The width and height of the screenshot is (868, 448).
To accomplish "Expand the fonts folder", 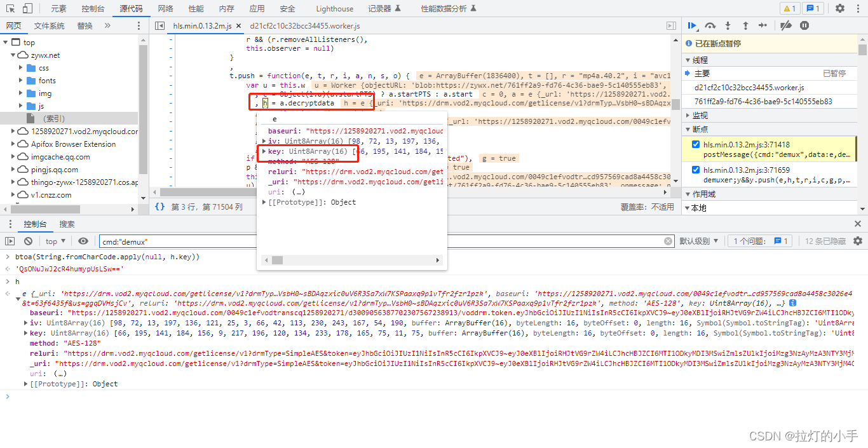I will (x=21, y=81).
